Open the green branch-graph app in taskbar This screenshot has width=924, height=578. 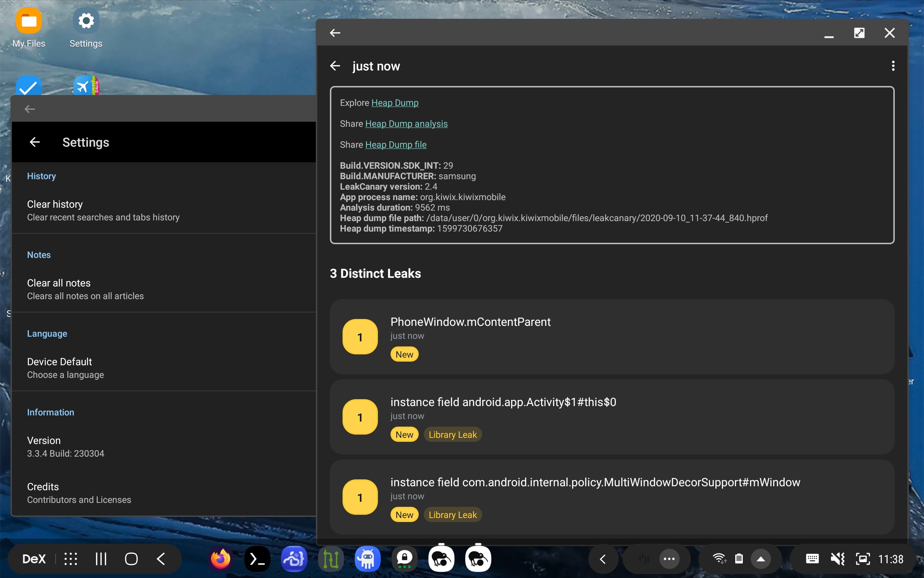(x=331, y=559)
